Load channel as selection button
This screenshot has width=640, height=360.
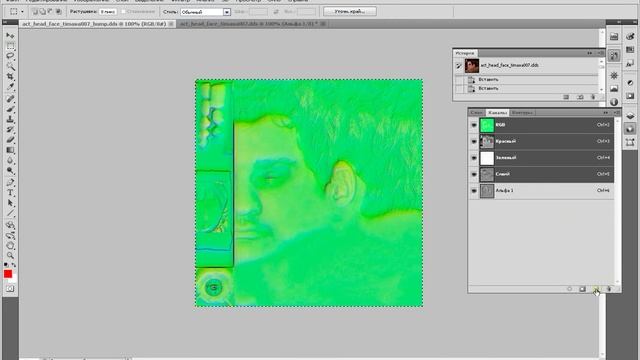569,289
